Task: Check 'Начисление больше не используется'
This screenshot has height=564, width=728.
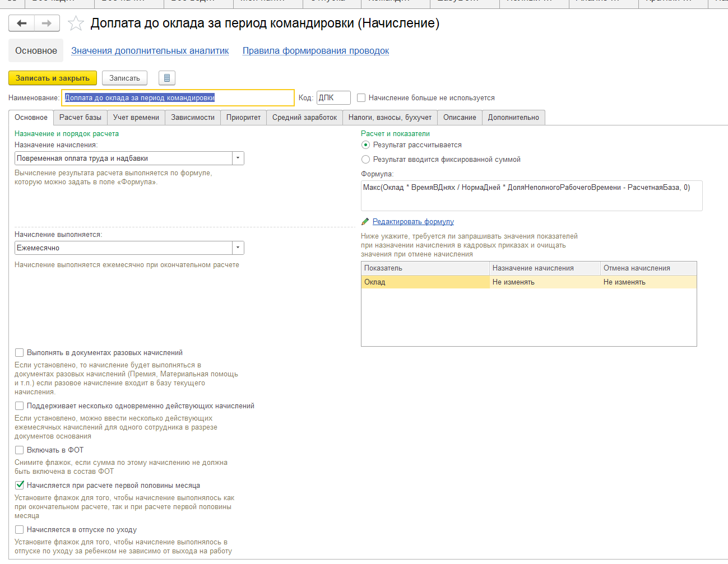Action: [x=361, y=98]
